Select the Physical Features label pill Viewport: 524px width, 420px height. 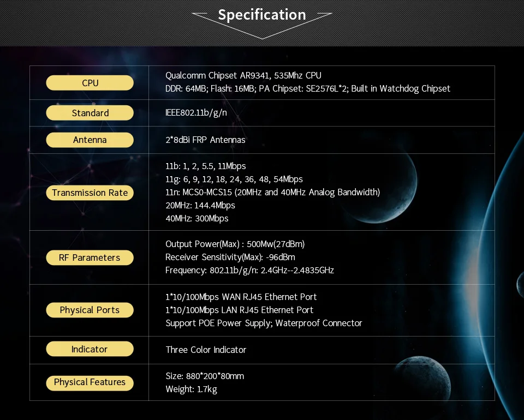[x=90, y=382]
